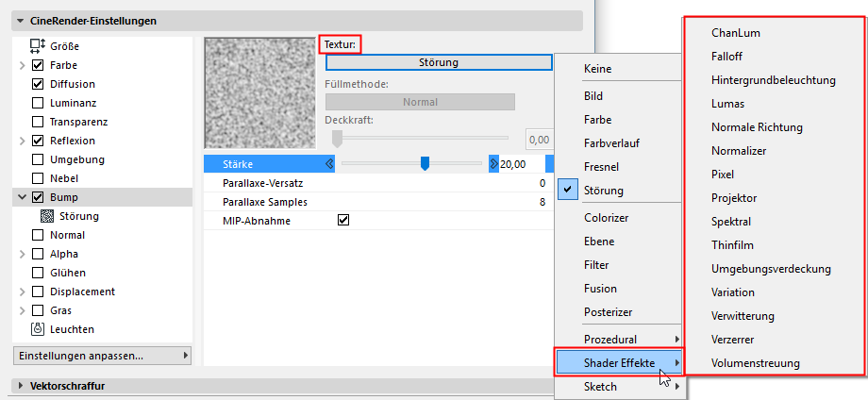
Task: Click the Deckkraft value field 0,00
Action: (x=539, y=140)
